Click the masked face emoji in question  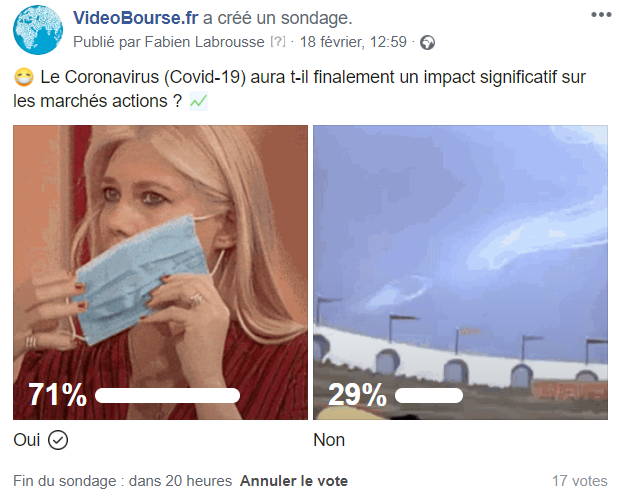pyautogui.click(x=24, y=77)
